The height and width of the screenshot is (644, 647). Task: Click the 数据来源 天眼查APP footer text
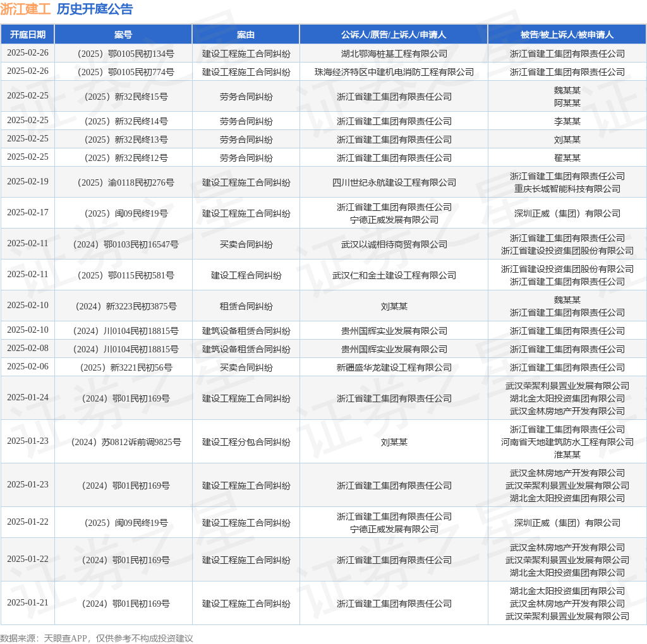coord(97,638)
